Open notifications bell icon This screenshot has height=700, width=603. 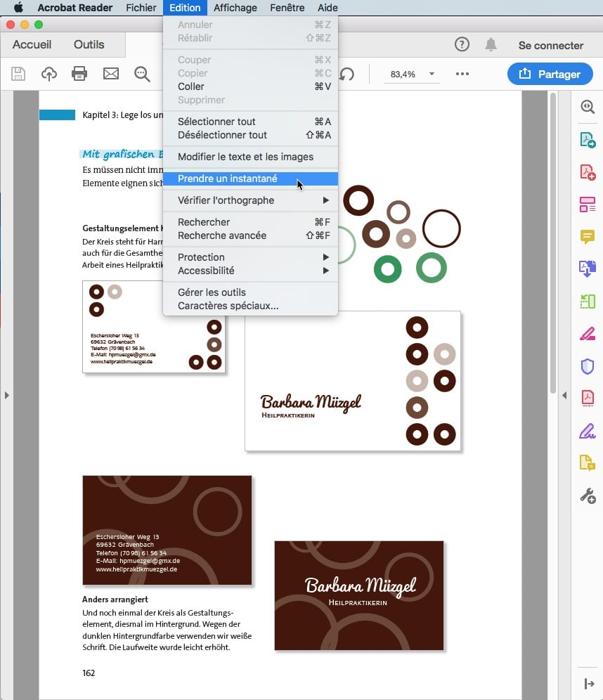coord(491,45)
